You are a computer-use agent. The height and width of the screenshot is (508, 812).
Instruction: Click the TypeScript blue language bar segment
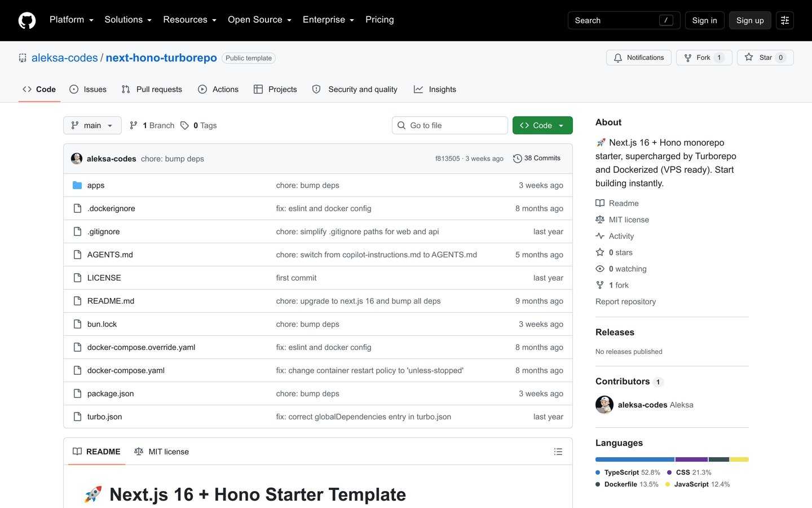[x=635, y=459]
